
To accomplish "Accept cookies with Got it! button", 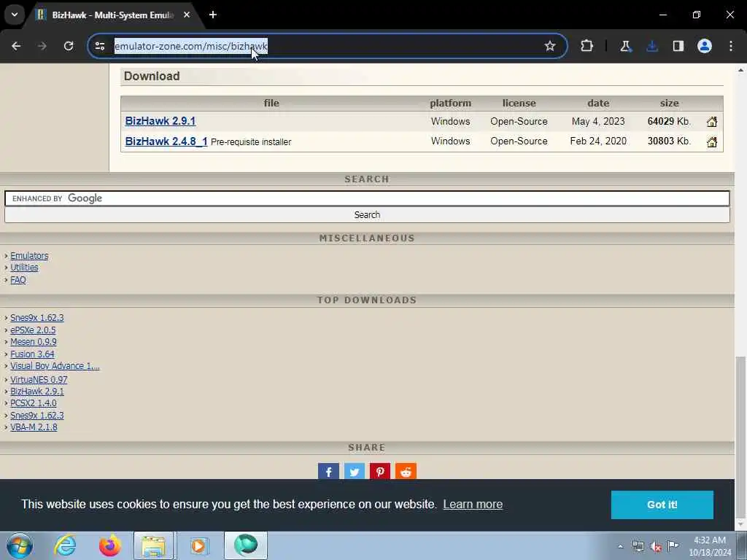I will coord(662,505).
